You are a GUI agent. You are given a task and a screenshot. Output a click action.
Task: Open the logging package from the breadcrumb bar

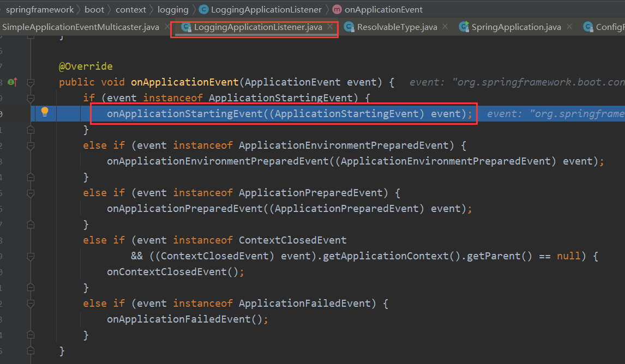[x=173, y=9]
